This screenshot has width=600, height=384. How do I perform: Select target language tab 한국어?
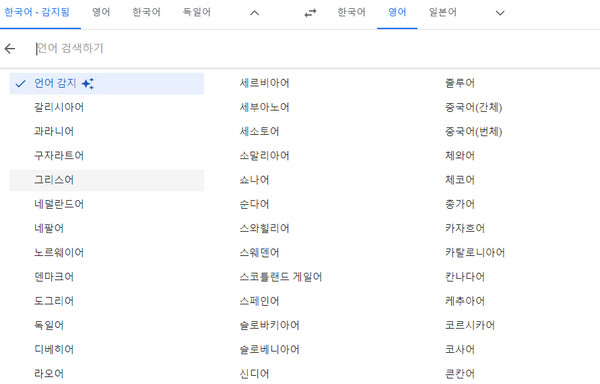[x=351, y=12]
